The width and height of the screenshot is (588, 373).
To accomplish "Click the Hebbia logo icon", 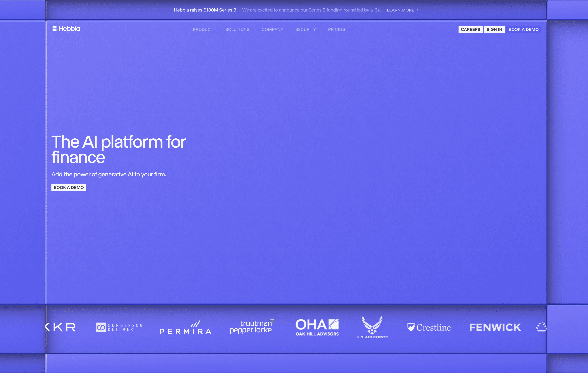I will pyautogui.click(x=54, y=29).
